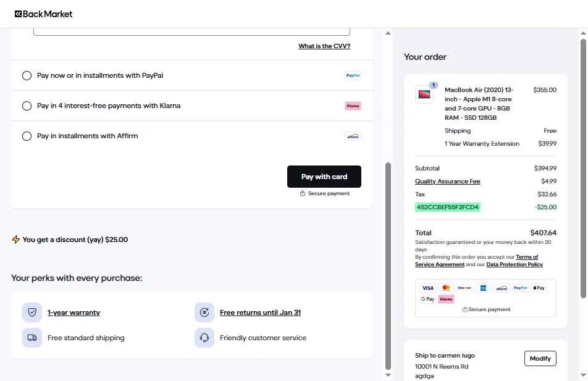Image resolution: width=588 pixels, height=381 pixels.
Task: Click the Affirm icon in order summary badges
Action: [502, 288]
